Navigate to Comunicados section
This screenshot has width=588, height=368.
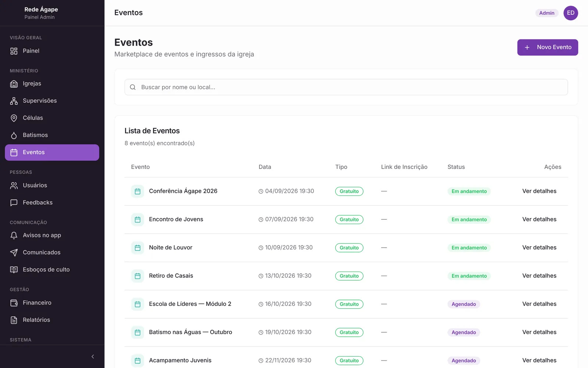pyautogui.click(x=52, y=252)
